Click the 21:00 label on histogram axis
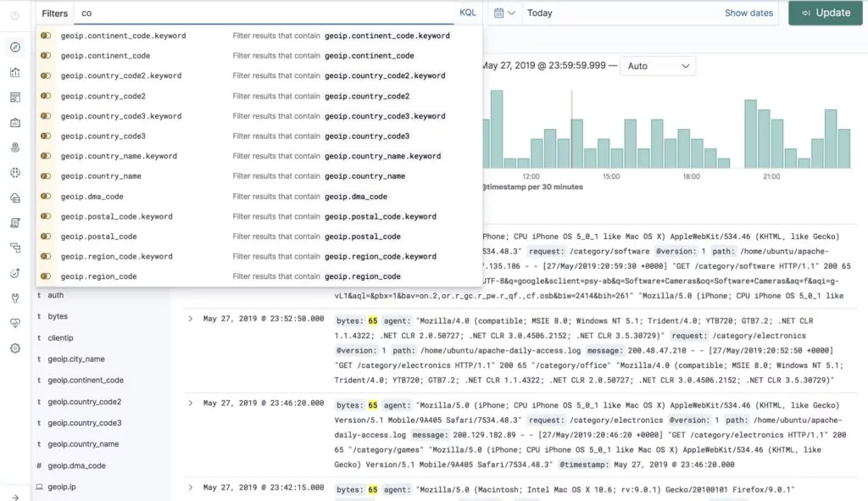Screen dimensions: 868x501 tap(771, 176)
